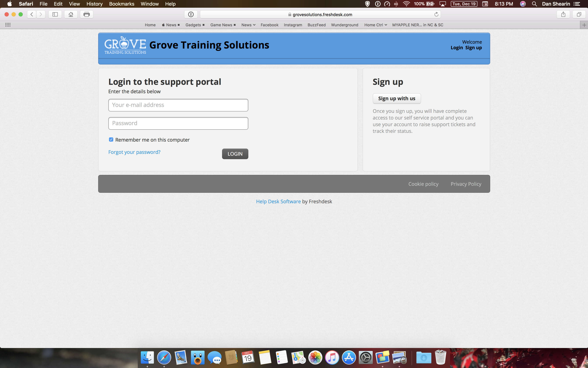Go forward with Safari's forward arrow
The height and width of the screenshot is (368, 588).
pyautogui.click(x=41, y=14)
